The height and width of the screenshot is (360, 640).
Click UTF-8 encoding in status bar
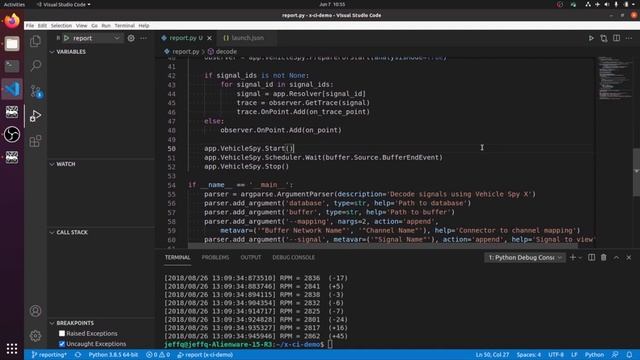coord(556,355)
